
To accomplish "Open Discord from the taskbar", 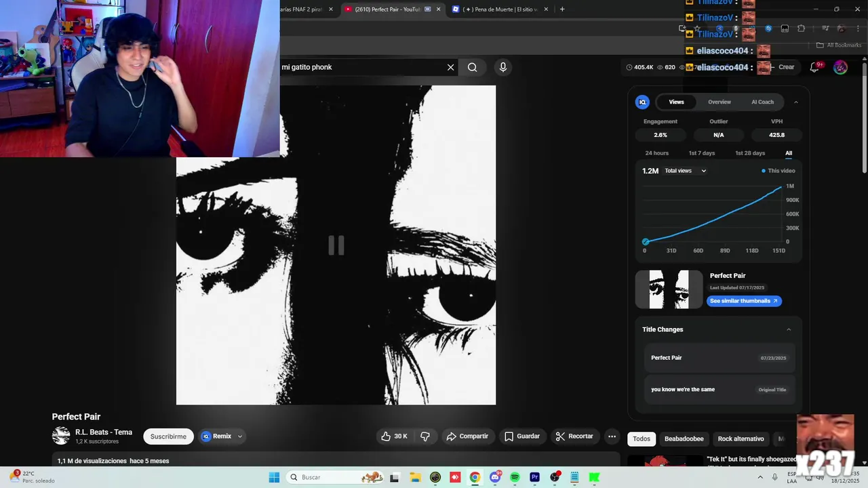I will 495,477.
